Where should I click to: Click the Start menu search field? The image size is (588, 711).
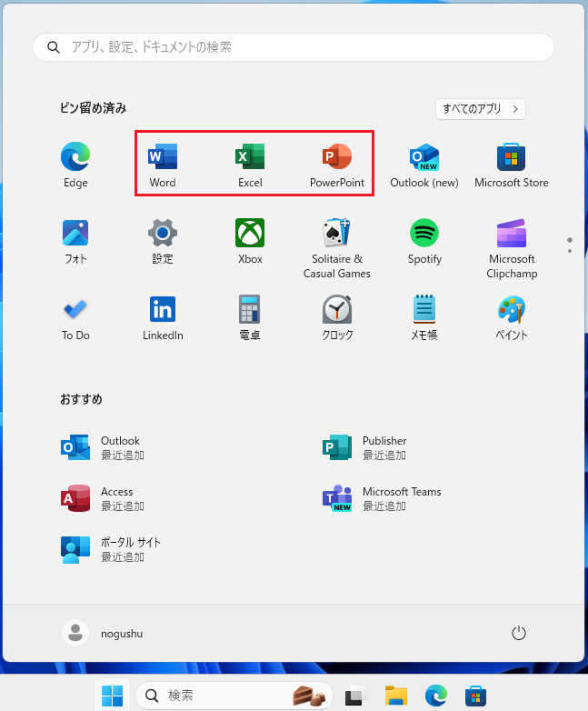coord(294,47)
